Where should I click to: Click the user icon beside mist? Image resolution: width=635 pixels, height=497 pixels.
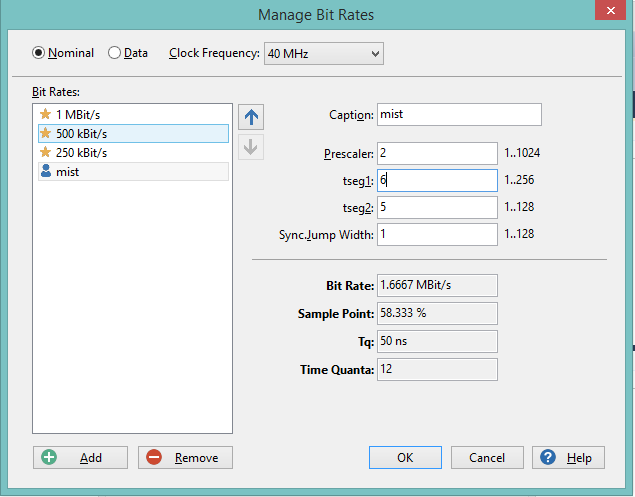pos(45,172)
